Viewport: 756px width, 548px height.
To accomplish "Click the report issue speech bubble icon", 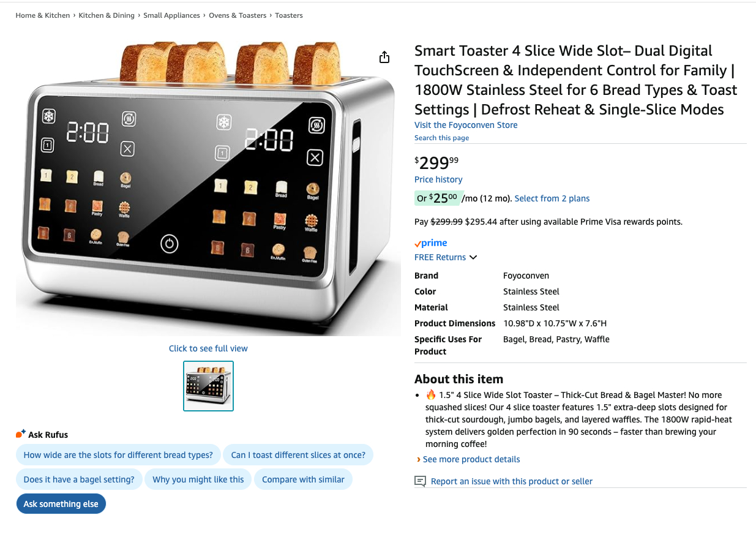I will coord(420,481).
